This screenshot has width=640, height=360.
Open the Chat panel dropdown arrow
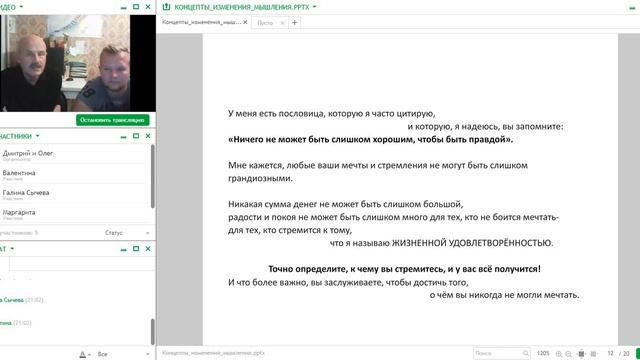point(12,249)
